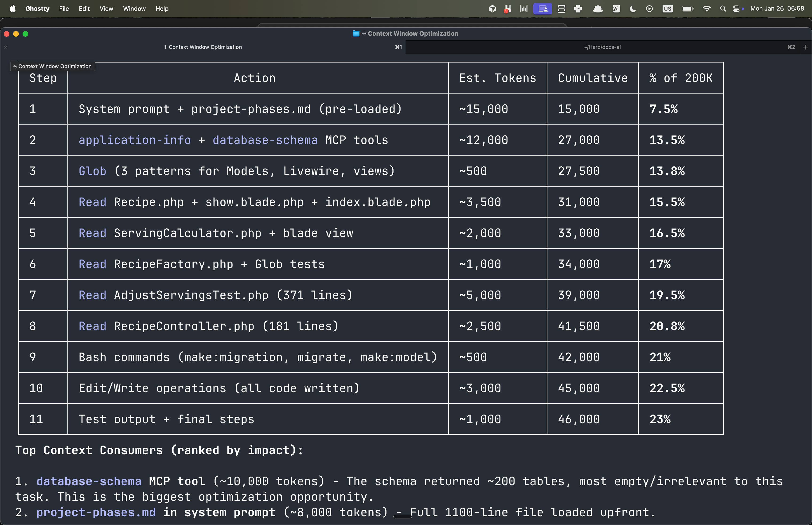The height and width of the screenshot is (525, 812).
Task: Open the Ghostty app menu
Action: tap(37, 8)
